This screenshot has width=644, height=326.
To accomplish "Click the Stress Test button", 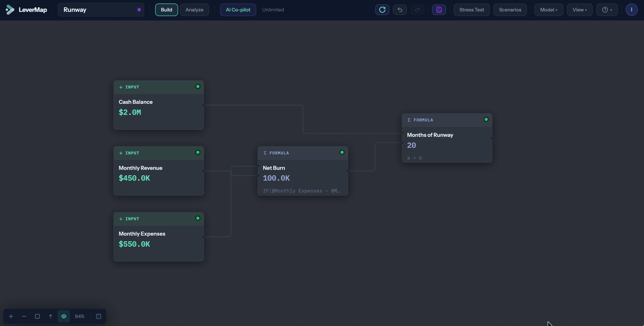I will 471,10.
